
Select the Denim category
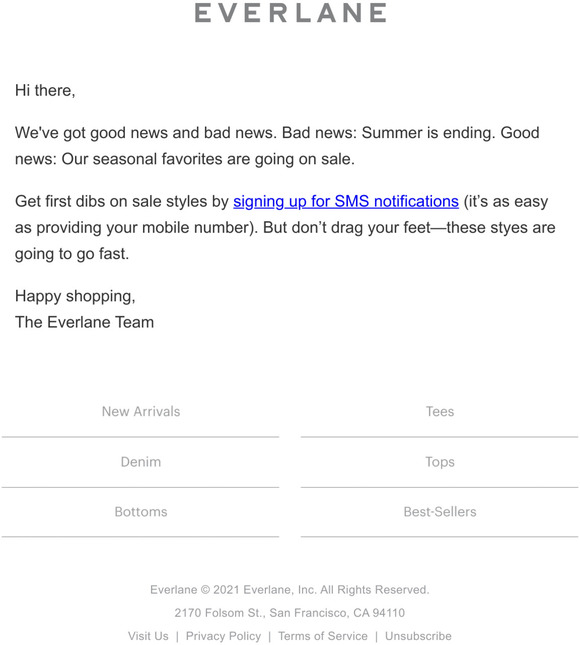(141, 462)
